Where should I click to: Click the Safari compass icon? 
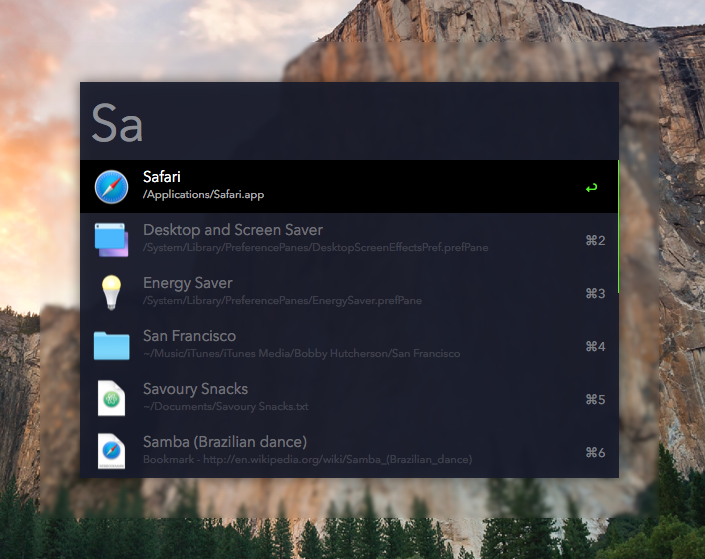click(112, 187)
